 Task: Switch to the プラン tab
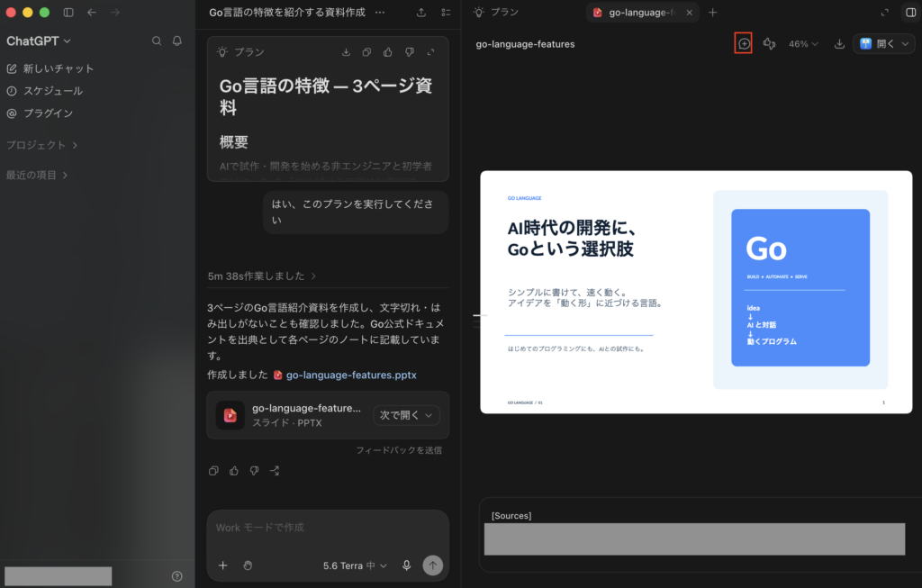[x=496, y=13]
